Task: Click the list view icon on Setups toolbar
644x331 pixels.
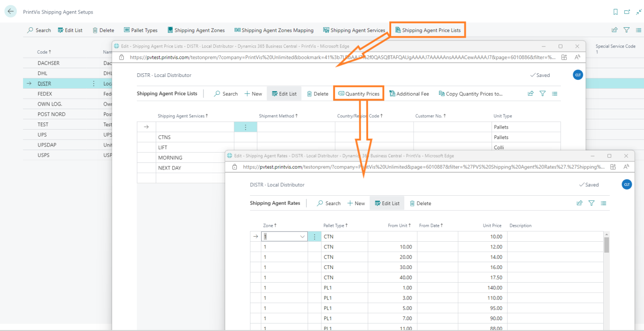Action: (638, 30)
